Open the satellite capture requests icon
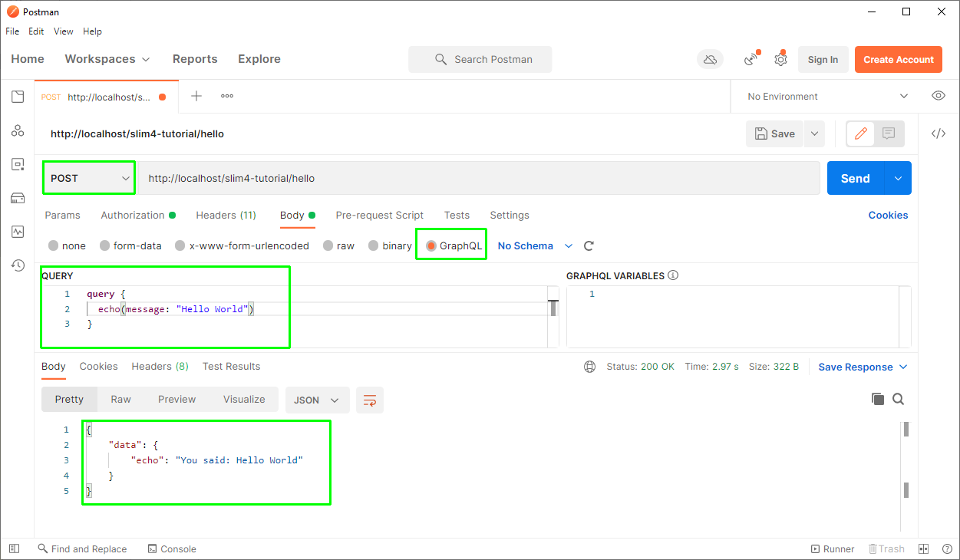The image size is (960, 560). 752,60
